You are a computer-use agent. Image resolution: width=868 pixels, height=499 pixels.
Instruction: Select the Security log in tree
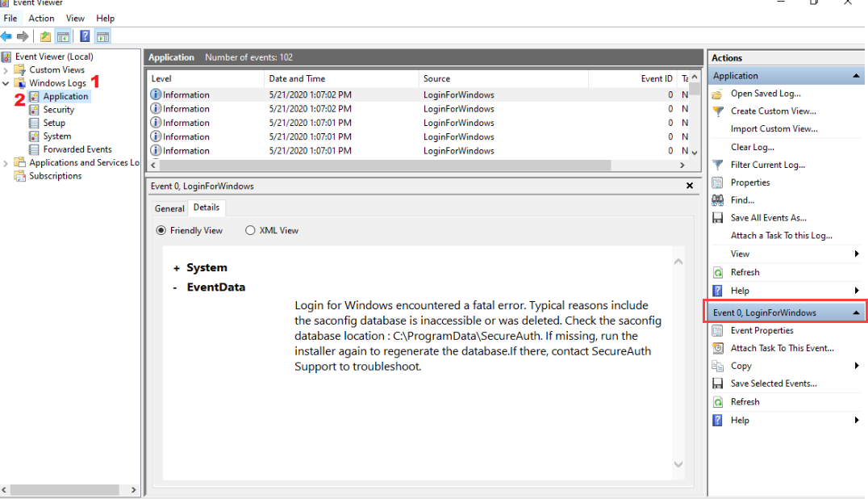coord(58,110)
